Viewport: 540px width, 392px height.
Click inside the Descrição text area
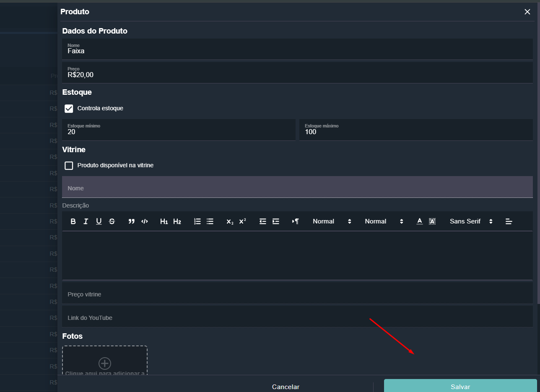[x=297, y=255]
